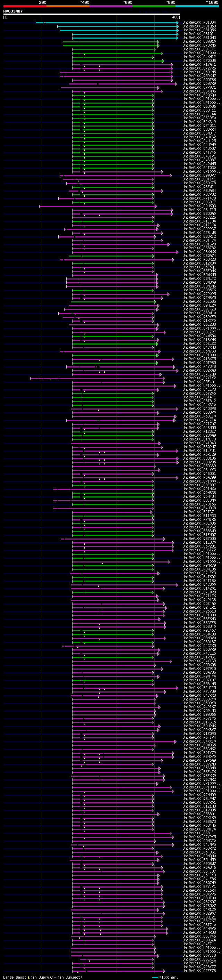Open entry UniRef100_B6XA06

(199, 91)
